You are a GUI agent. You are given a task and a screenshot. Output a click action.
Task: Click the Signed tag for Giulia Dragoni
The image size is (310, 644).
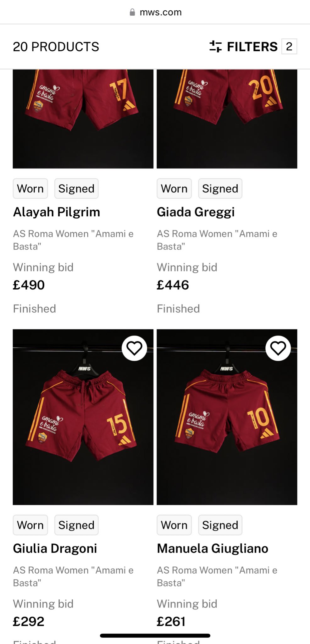[76, 525]
